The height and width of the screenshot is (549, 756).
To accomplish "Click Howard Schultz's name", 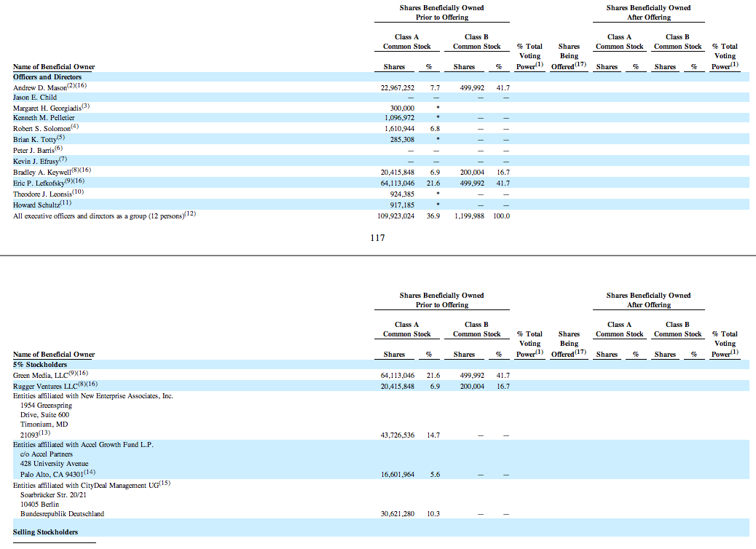I will pos(36,206).
